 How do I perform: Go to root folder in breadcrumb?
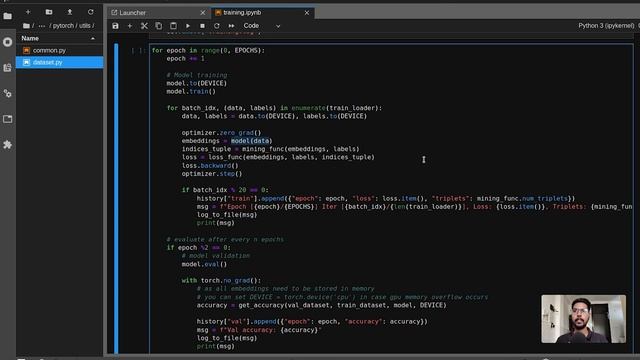point(27,26)
